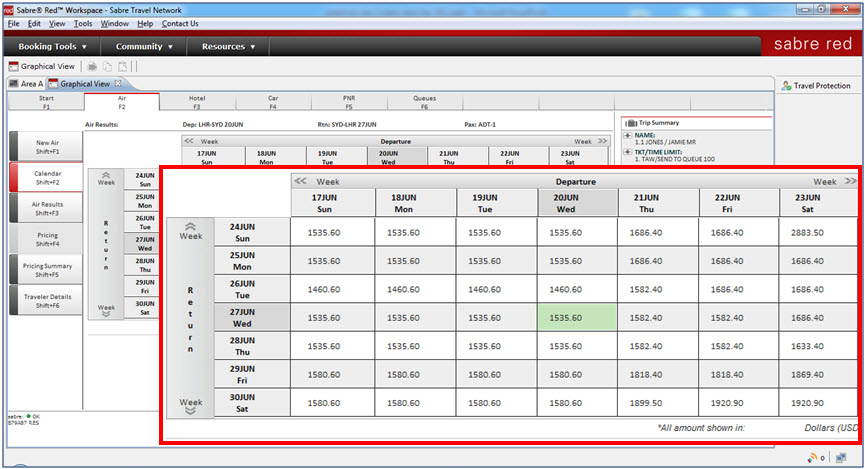The height and width of the screenshot is (469, 865).
Task: Click the paste clipboard icon in the toolbar
Action: (122, 66)
